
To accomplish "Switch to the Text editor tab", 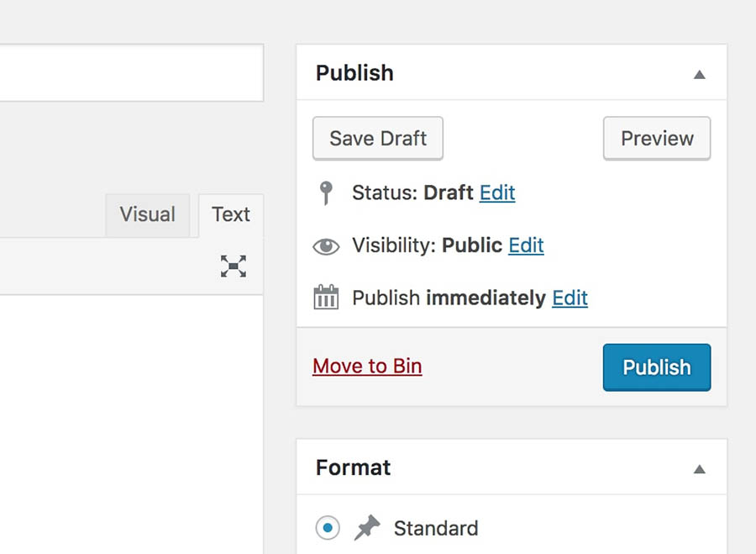I will (x=231, y=214).
